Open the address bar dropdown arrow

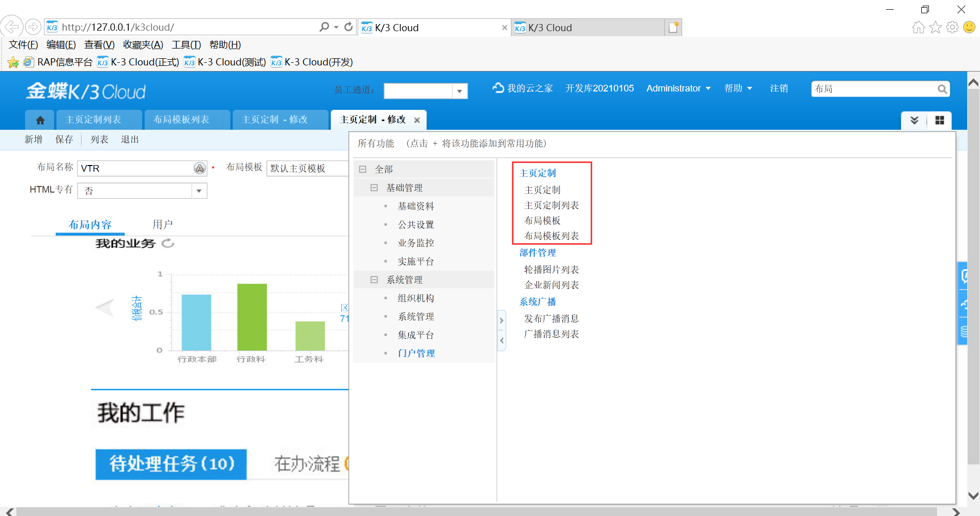pyautogui.click(x=336, y=27)
